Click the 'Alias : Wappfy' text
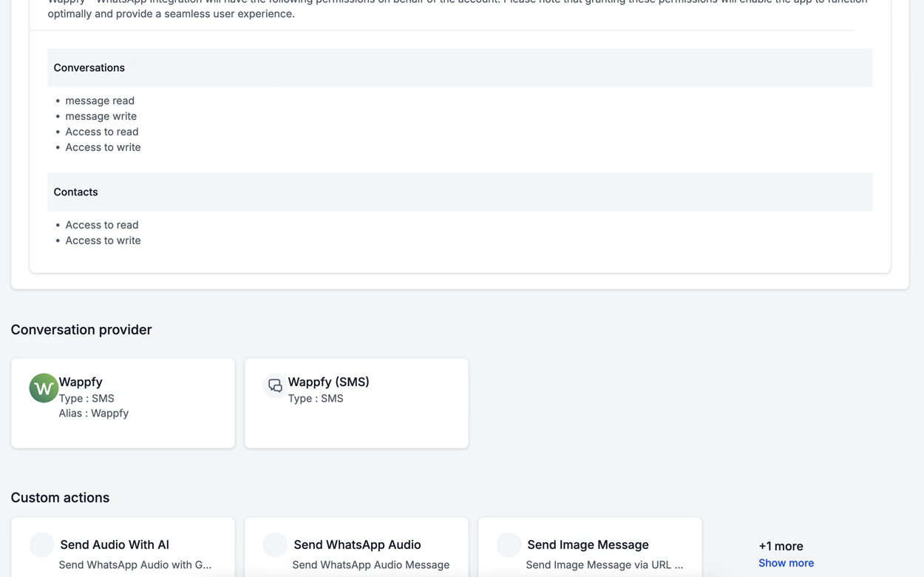924x577 pixels. (94, 414)
